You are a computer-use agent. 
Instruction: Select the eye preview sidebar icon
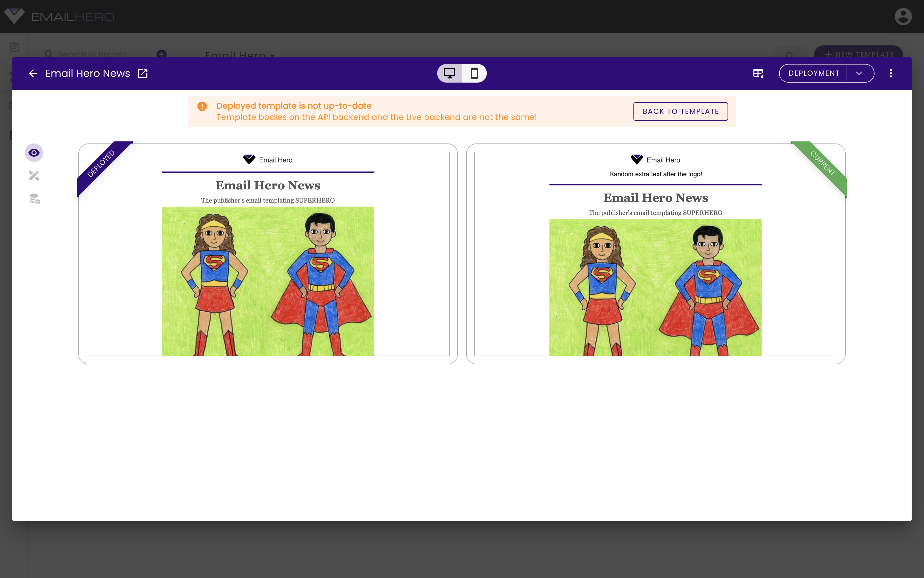tap(34, 153)
